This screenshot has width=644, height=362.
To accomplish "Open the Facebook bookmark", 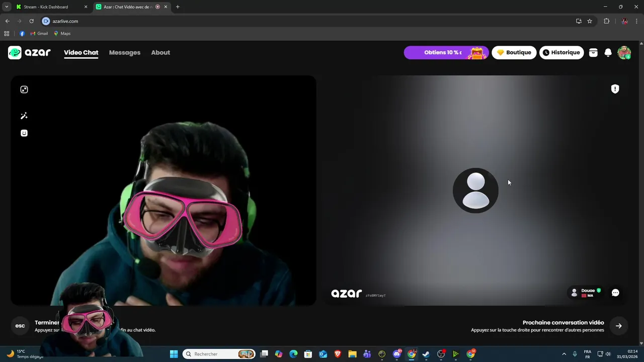I will pos(22,34).
